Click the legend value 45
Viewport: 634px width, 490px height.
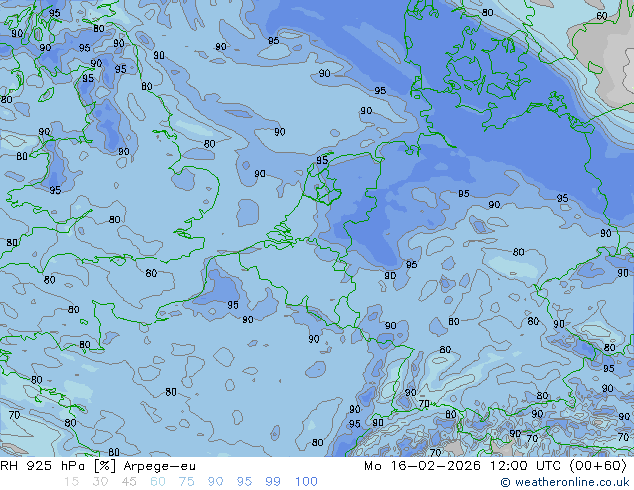pyautogui.click(x=129, y=482)
